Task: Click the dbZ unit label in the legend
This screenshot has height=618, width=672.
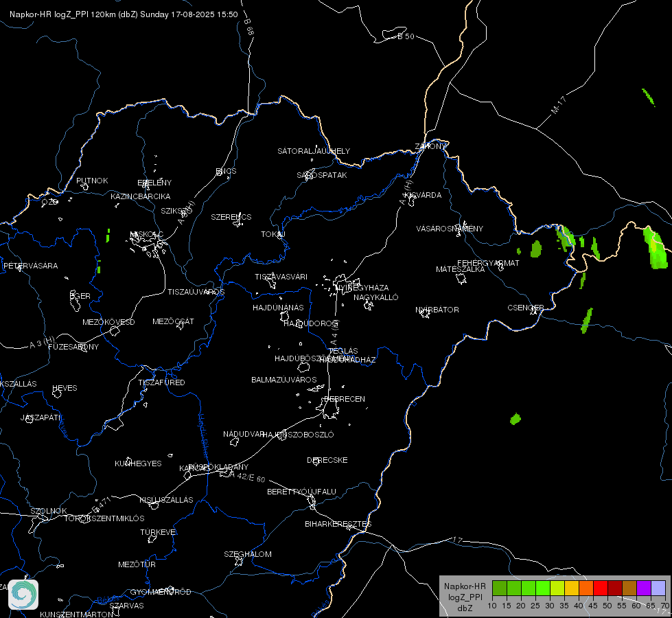Action: coord(465,608)
